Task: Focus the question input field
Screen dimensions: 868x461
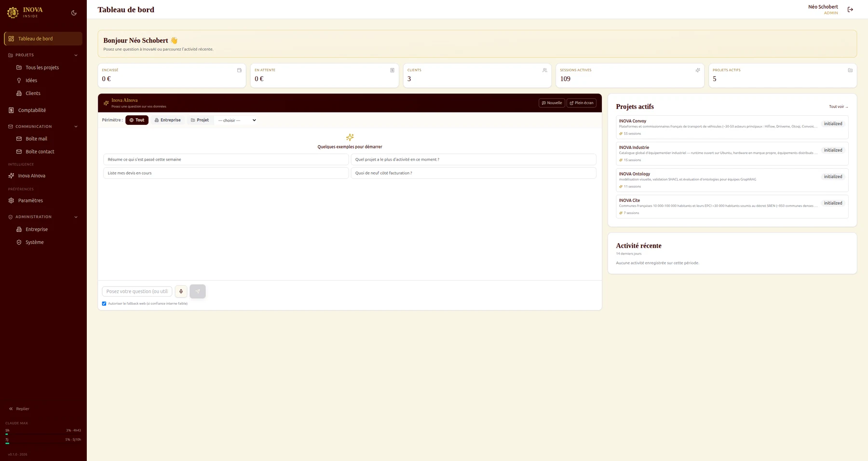Action: 137,291
